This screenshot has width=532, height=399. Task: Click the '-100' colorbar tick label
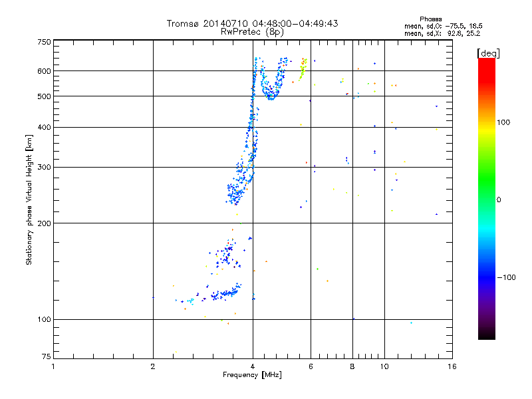(506, 277)
